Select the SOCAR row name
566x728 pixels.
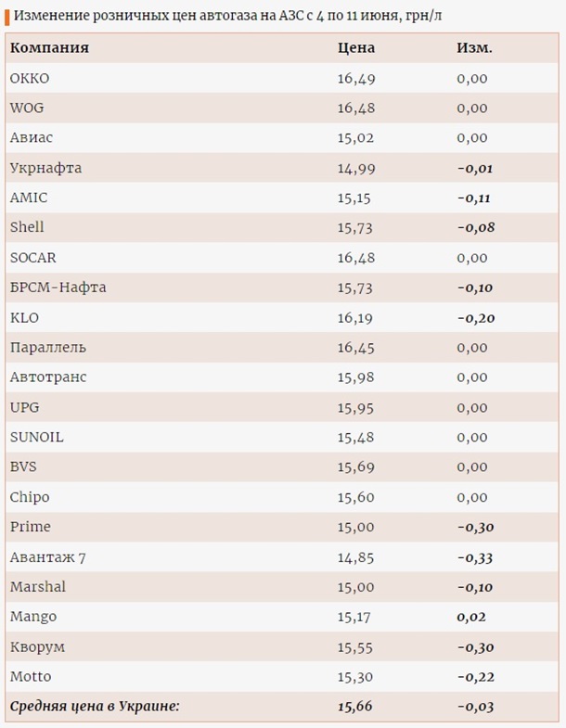click(x=33, y=258)
